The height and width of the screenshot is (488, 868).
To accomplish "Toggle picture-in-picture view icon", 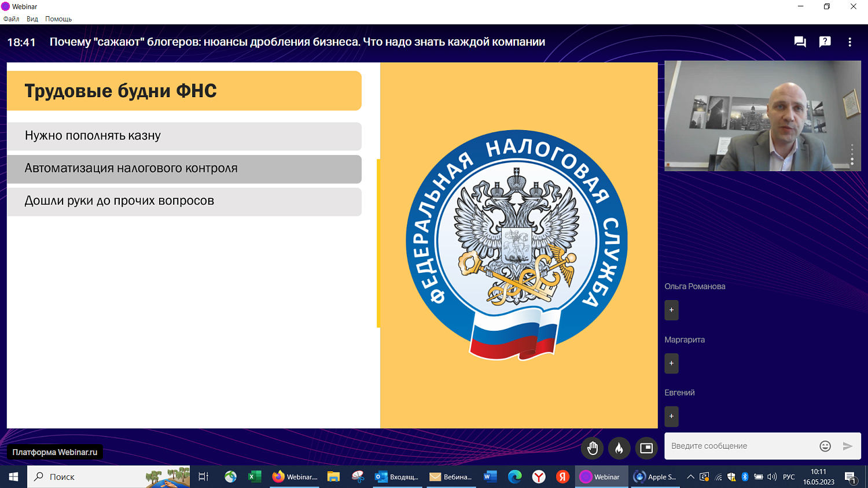I will (x=646, y=448).
